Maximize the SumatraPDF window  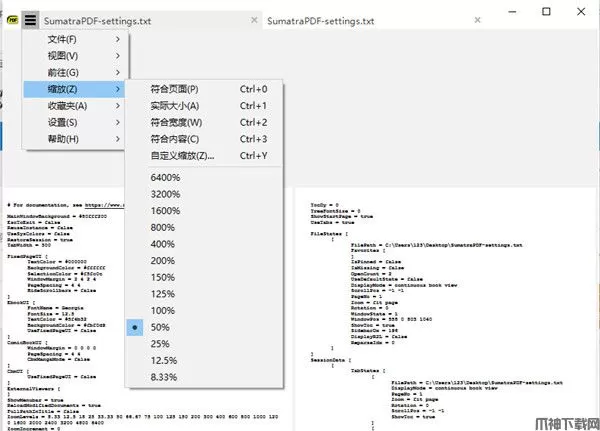[x=546, y=12]
